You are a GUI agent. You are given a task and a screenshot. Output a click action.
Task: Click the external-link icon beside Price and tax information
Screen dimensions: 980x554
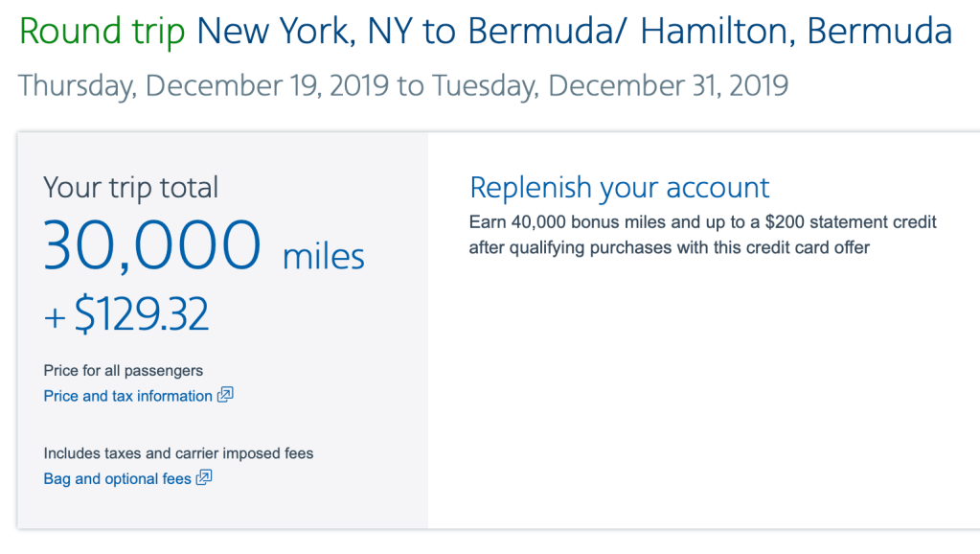click(x=225, y=395)
